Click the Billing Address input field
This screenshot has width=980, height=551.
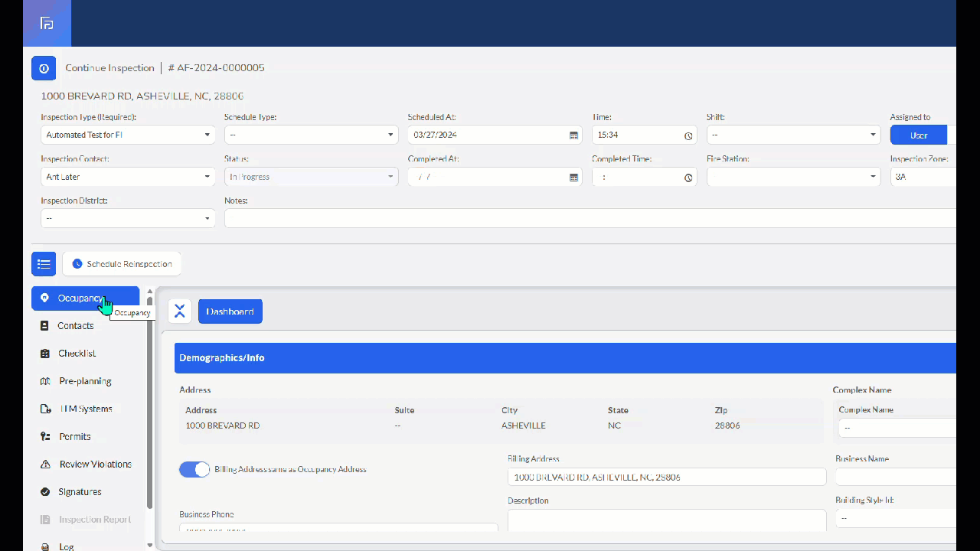pyautogui.click(x=667, y=477)
